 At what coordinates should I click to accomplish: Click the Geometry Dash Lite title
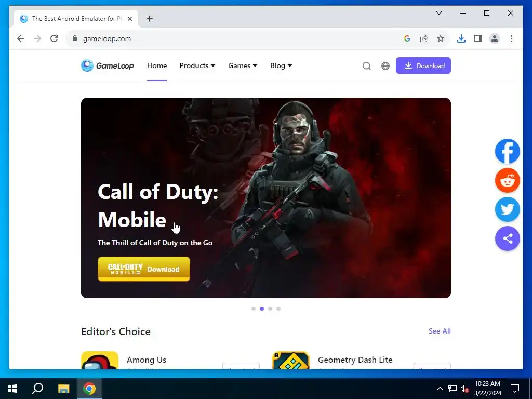click(x=355, y=360)
